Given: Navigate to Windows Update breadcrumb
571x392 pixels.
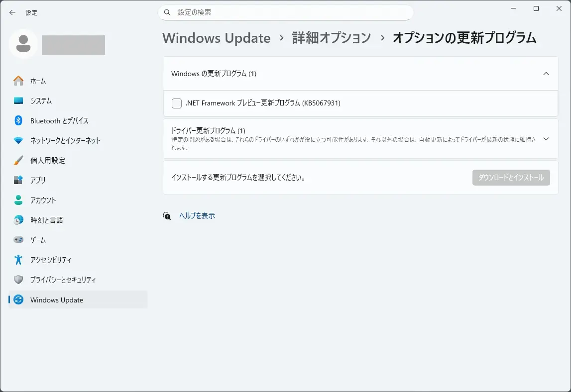Looking at the screenshot, I should (x=217, y=38).
